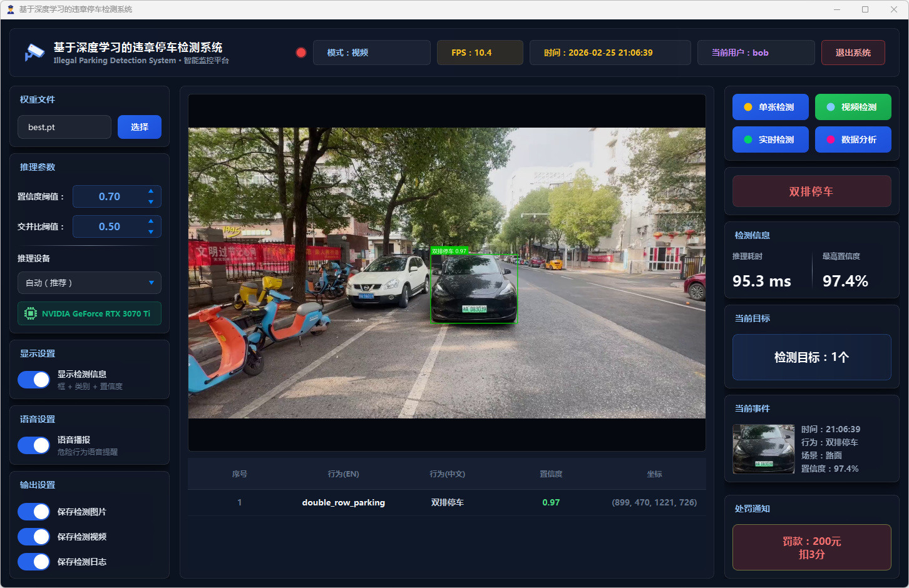This screenshot has width=909, height=588.
Task: Increase IoU threshold with up arrow
Action: 151,221
